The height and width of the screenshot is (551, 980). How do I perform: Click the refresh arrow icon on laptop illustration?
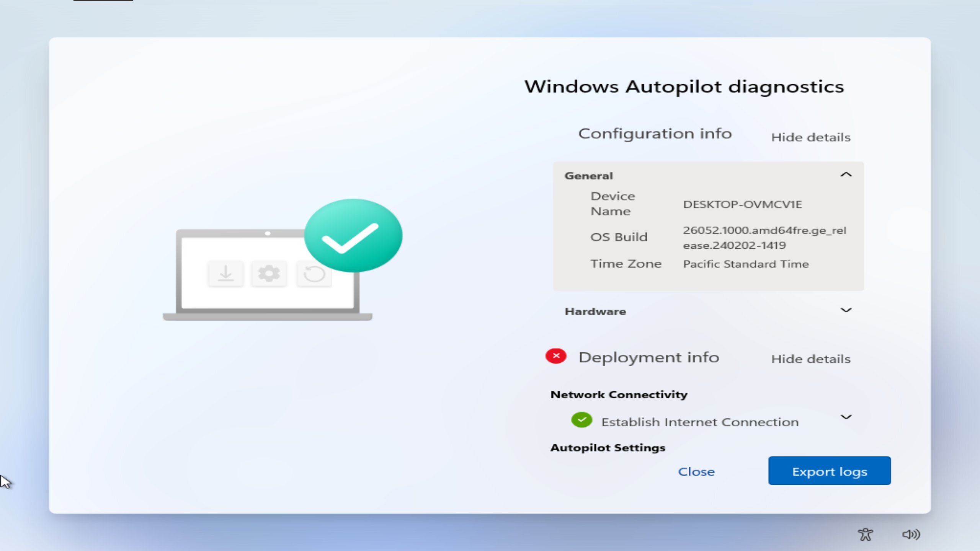[x=314, y=274]
